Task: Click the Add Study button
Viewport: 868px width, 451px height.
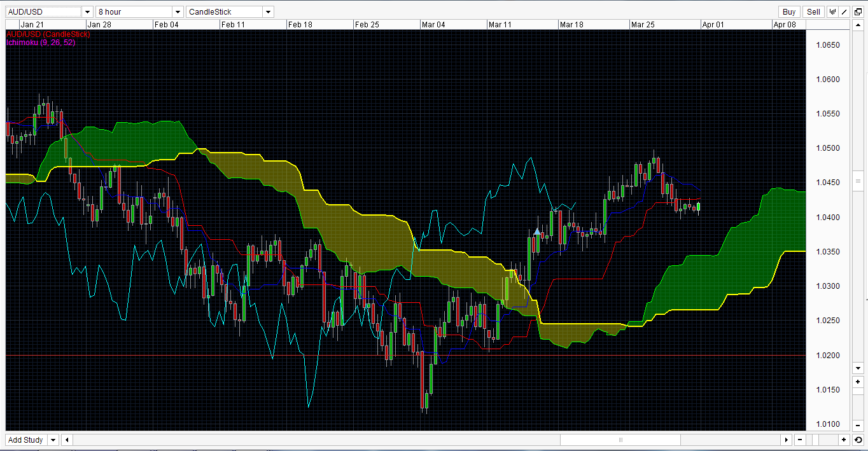Action: click(25, 440)
